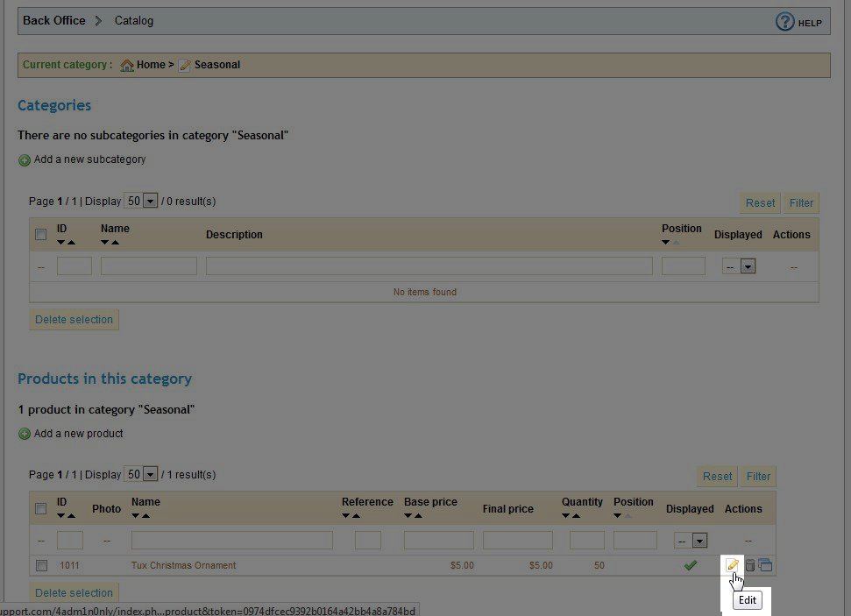Click the Home house icon in current category

[x=127, y=65]
